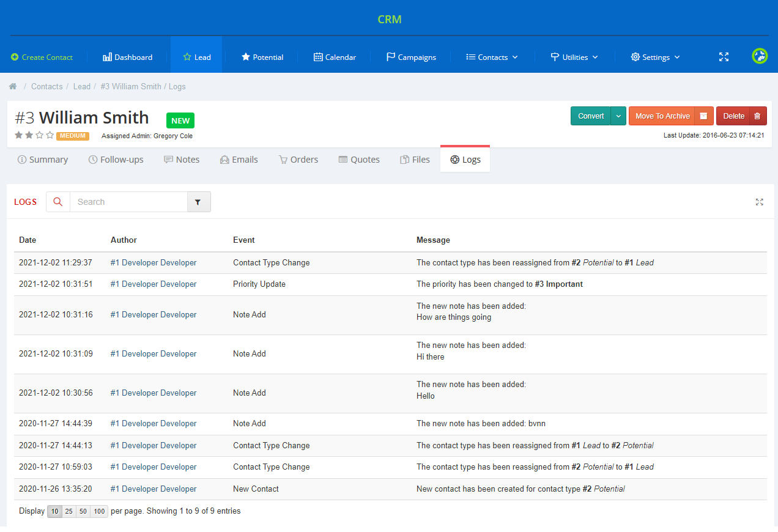Show 100 entries per page

(99, 511)
